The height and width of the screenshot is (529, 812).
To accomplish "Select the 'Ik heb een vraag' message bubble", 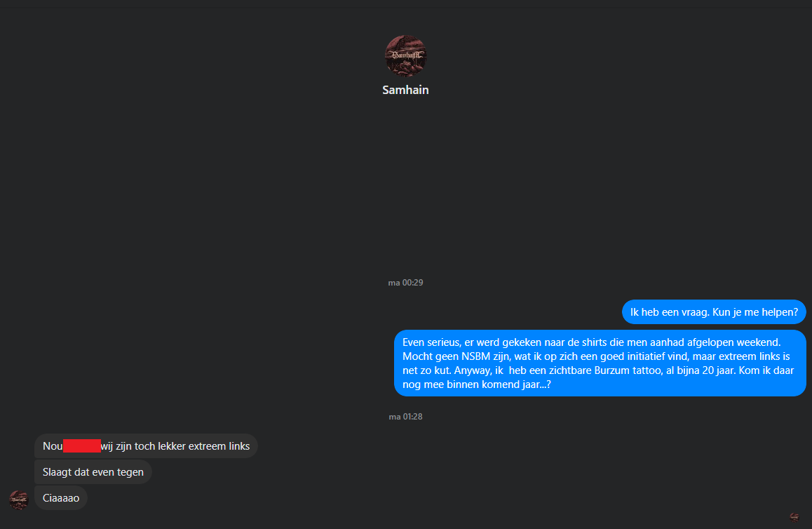I will point(714,312).
